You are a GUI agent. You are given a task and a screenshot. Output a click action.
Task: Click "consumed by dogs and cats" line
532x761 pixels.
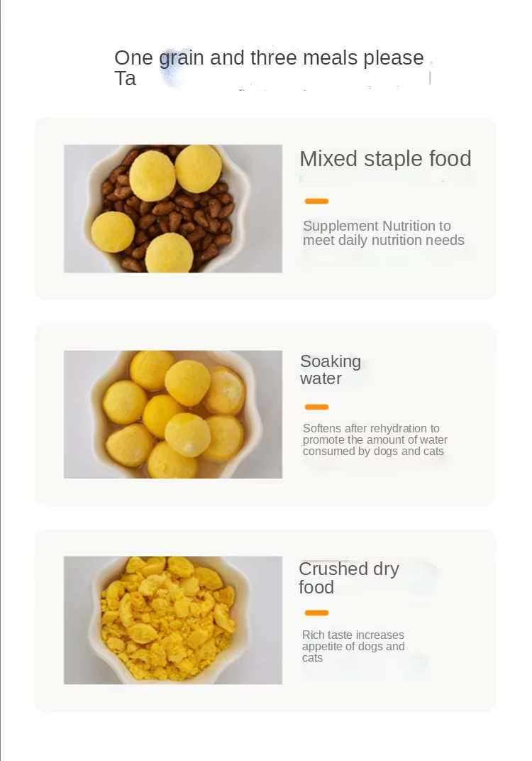point(373,451)
